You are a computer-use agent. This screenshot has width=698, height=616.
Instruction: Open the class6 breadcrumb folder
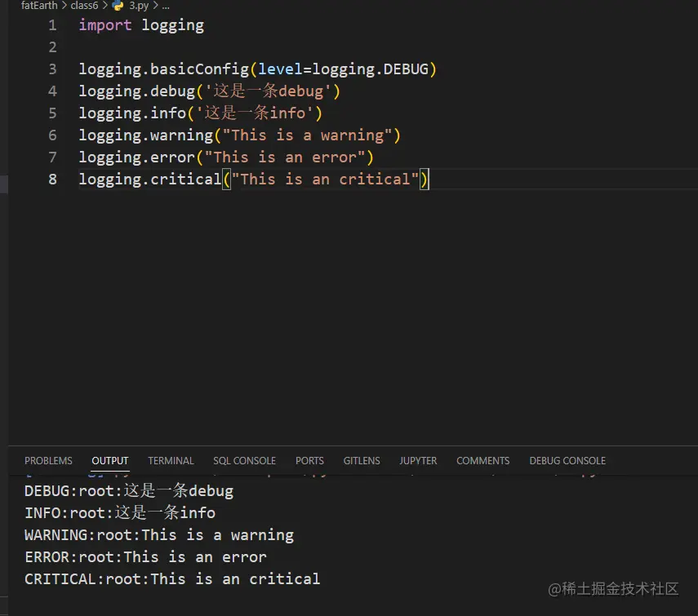84,5
